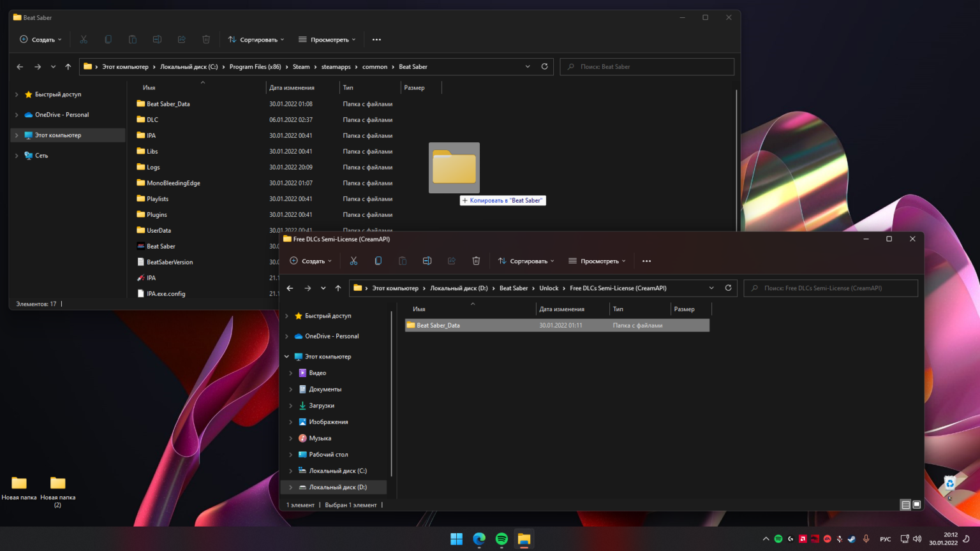The image size is (980, 551).
Task: Expand the Видео tree node
Action: [291, 373]
